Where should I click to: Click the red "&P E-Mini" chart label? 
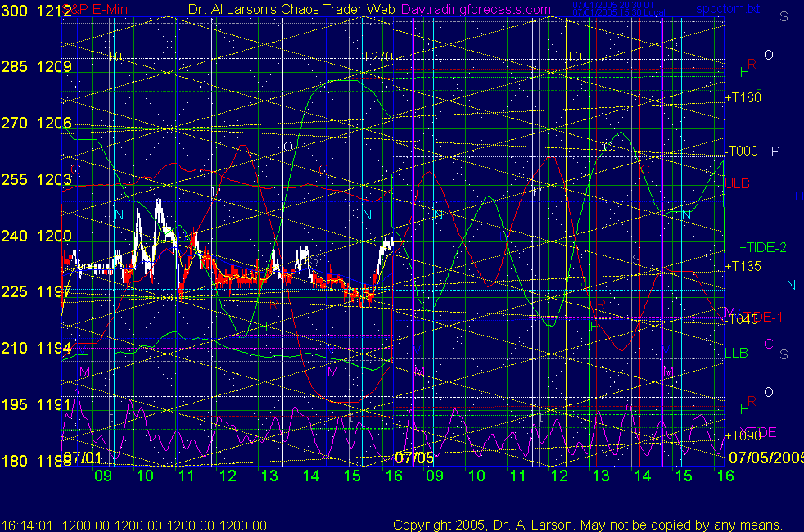98,10
